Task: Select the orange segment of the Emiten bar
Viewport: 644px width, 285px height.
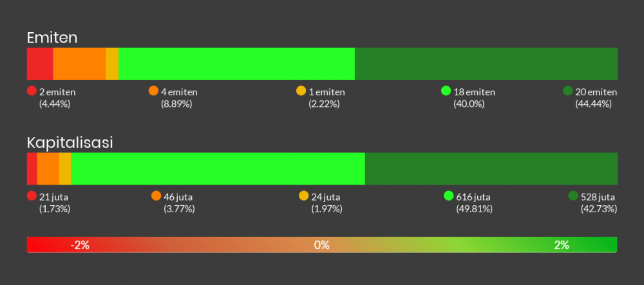Action: pyautogui.click(x=79, y=64)
